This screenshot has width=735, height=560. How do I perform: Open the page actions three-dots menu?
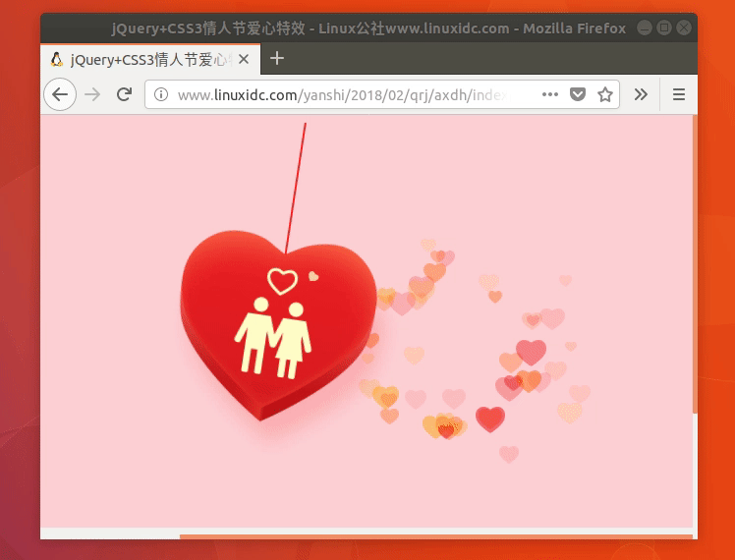pyautogui.click(x=550, y=94)
